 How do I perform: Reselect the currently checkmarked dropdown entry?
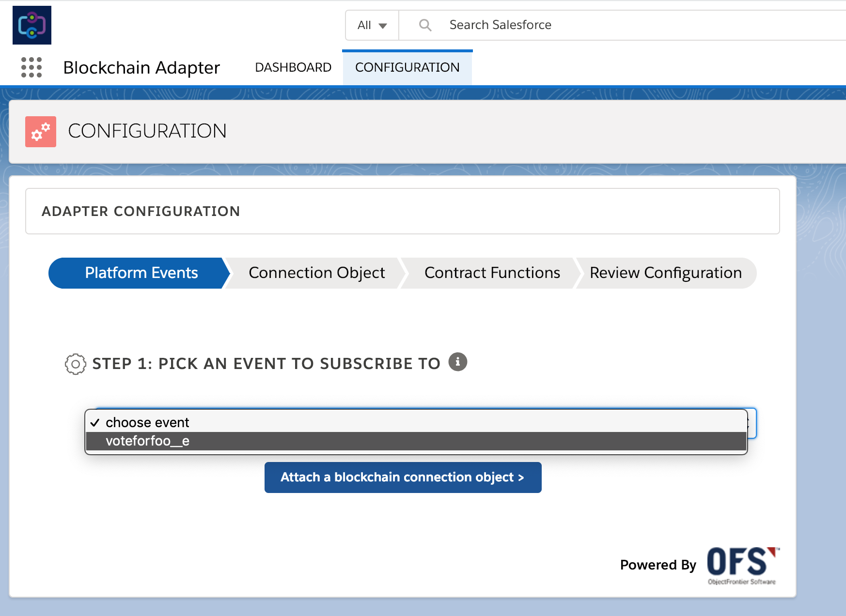[147, 422]
